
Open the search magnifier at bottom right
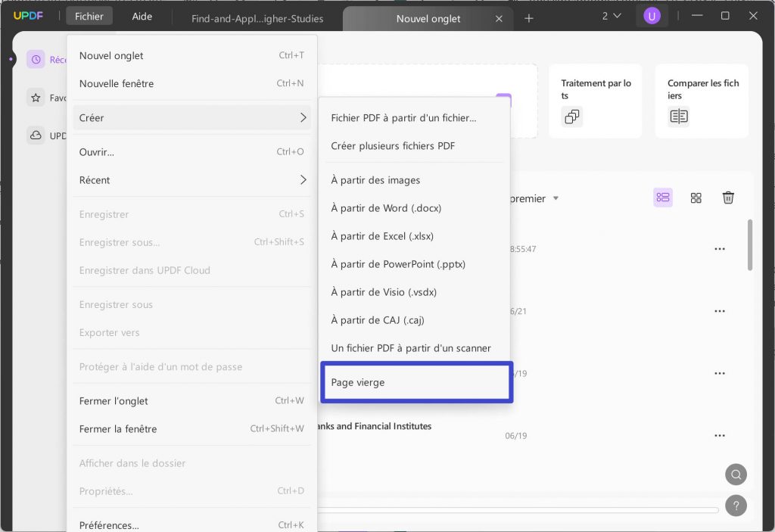click(x=736, y=474)
